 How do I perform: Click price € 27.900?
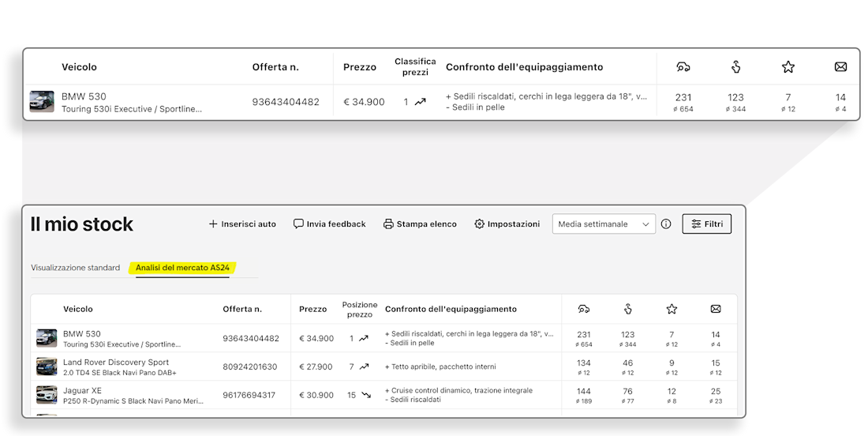(316, 366)
